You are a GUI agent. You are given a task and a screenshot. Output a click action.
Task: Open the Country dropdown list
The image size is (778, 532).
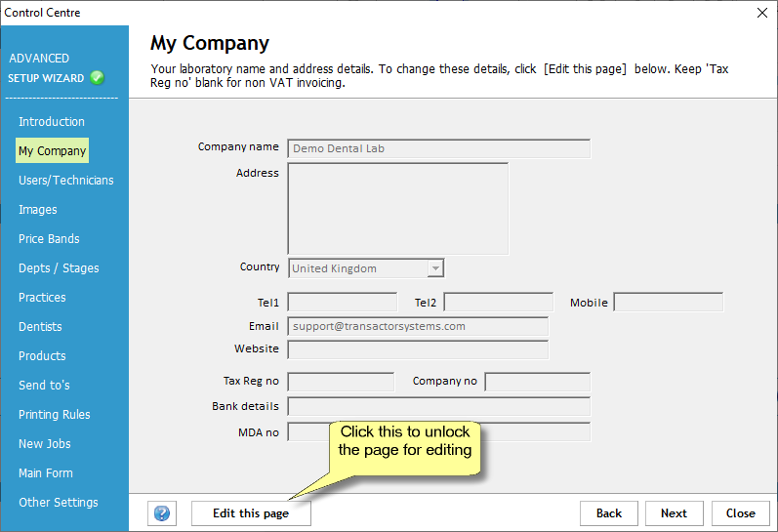[x=435, y=268]
